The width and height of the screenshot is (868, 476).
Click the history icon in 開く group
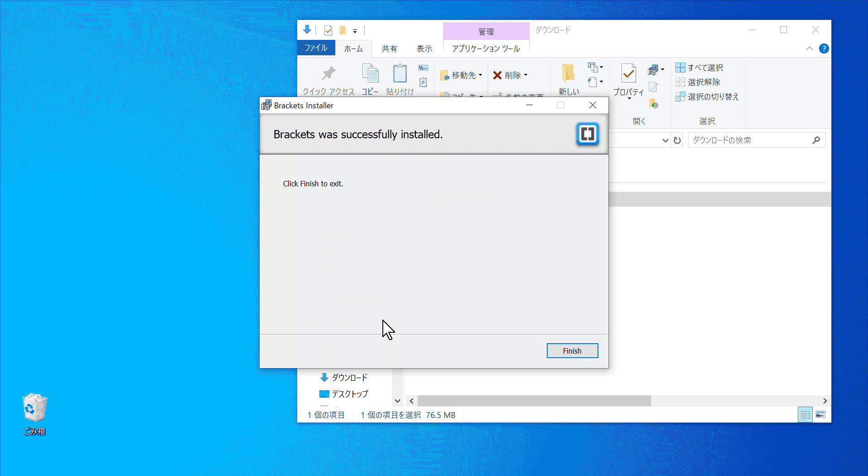pyautogui.click(x=653, y=104)
